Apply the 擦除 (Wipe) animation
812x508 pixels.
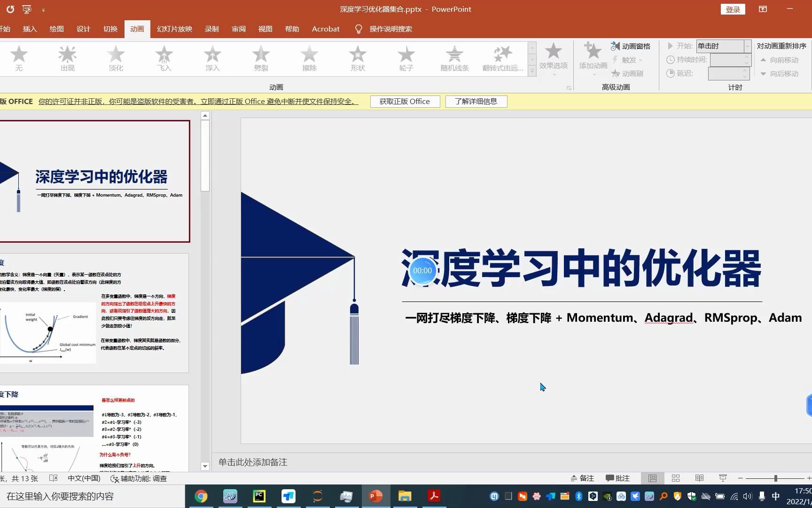coord(309,58)
